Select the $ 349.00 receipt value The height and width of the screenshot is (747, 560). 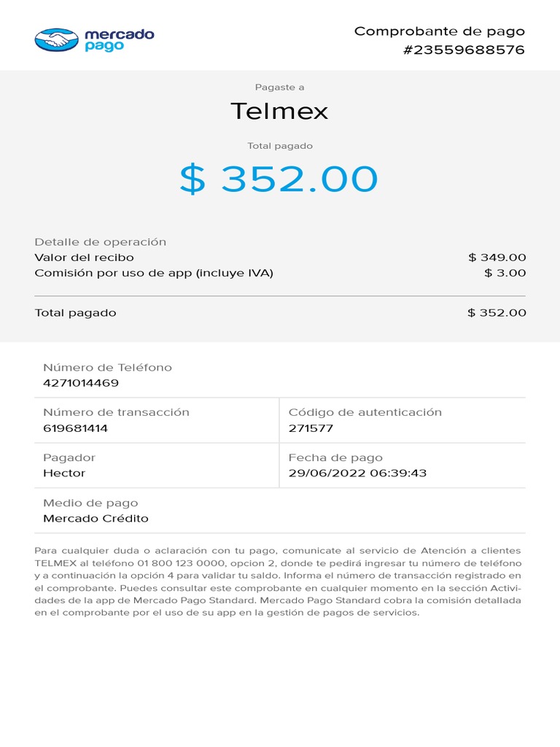(x=497, y=258)
